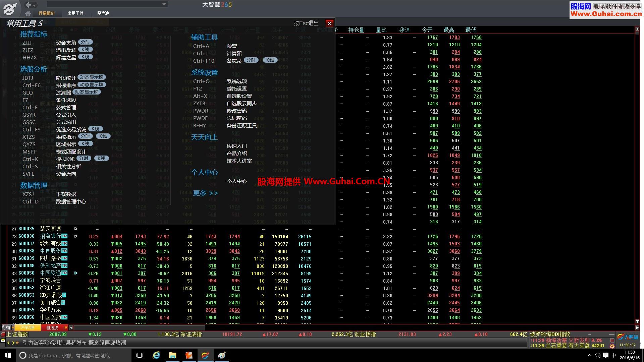644x362 pixels.
Task: Open 技术大讲堂
Action: (239, 161)
